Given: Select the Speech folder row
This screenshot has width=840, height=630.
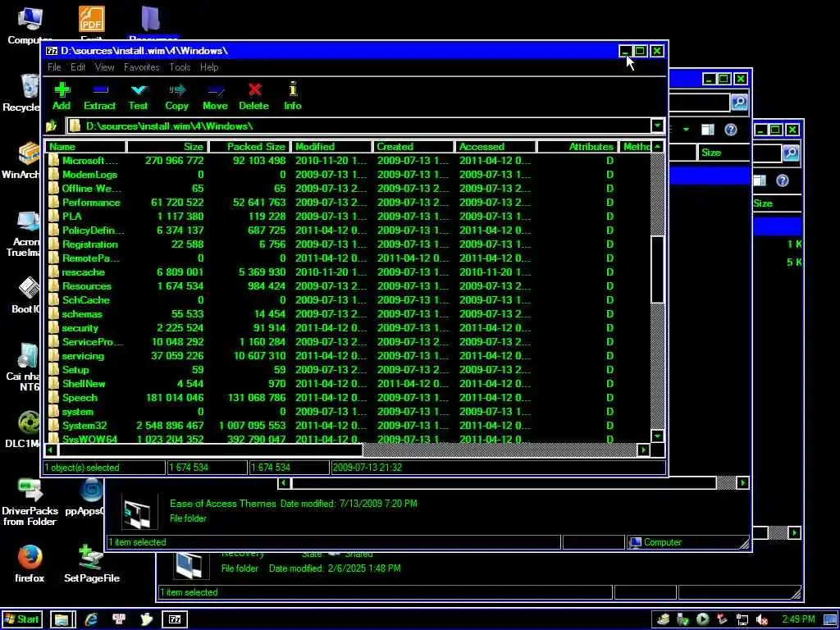Looking at the screenshot, I should (348, 398).
